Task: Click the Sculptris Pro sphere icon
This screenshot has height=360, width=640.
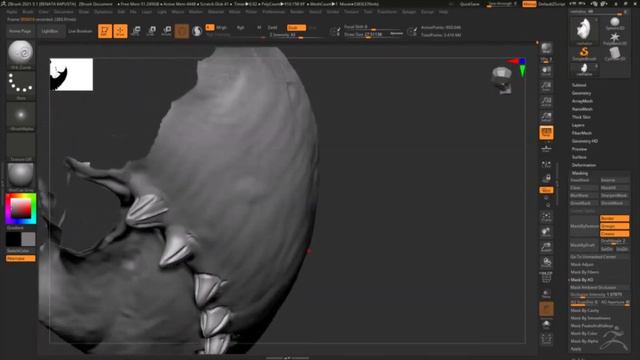Action: pos(197,31)
